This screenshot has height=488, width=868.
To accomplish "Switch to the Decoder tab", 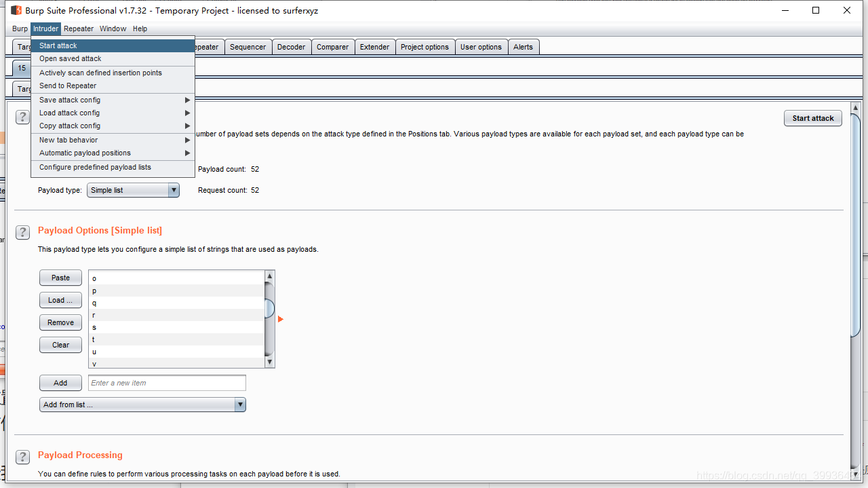I will (x=292, y=47).
